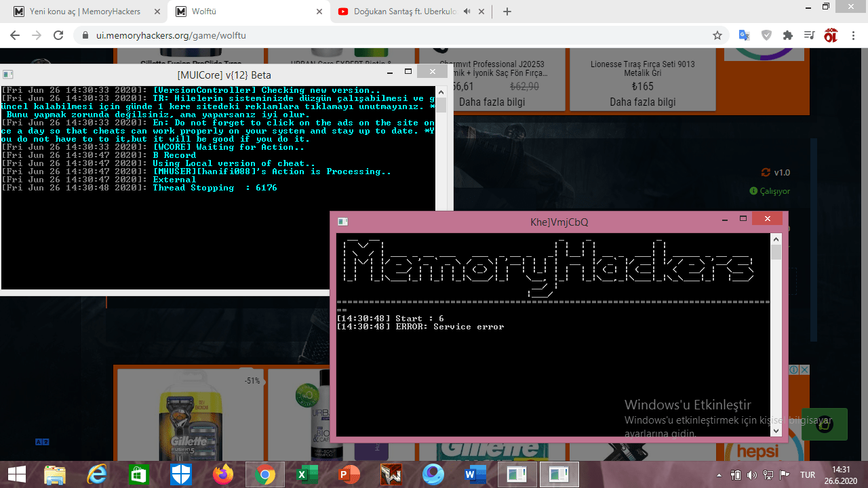
Task: Click the Çalışıyor status label
Action: (770, 191)
